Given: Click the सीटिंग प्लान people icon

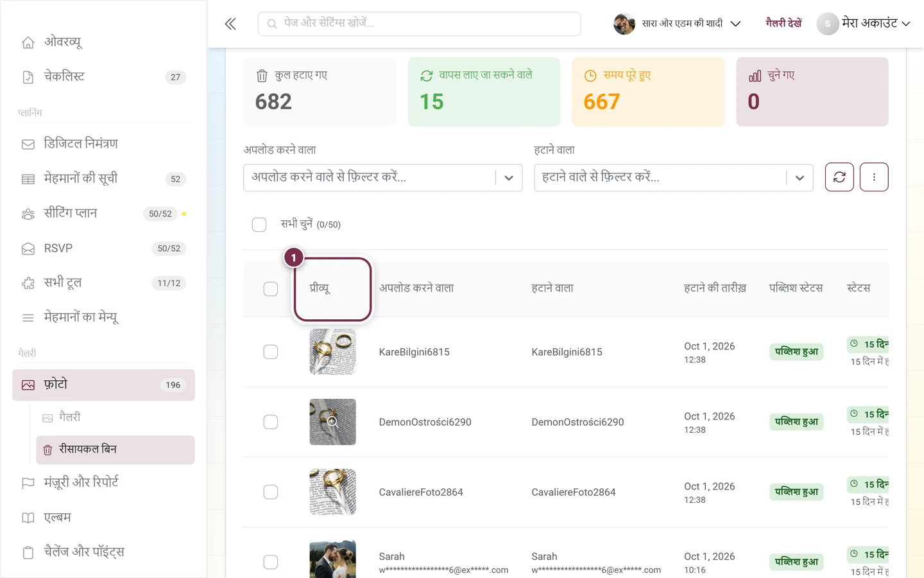Looking at the screenshot, I should click(28, 214).
